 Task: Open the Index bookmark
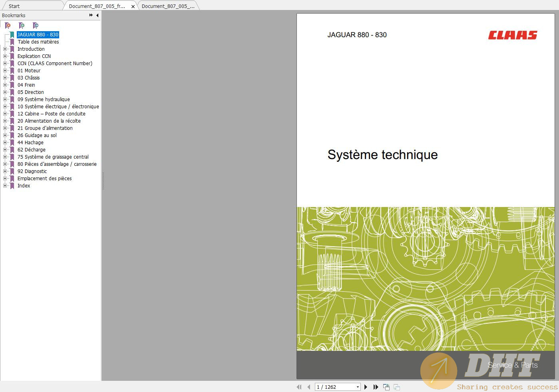pos(24,186)
